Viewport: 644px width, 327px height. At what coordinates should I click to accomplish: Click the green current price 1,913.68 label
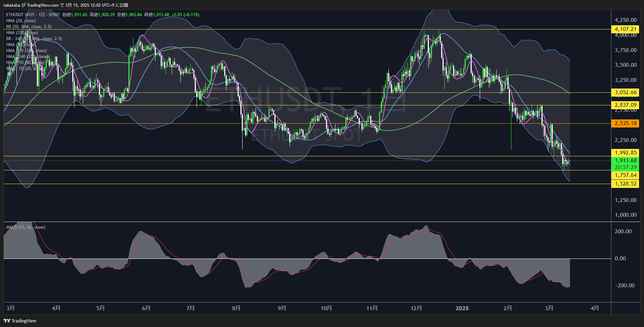pyautogui.click(x=625, y=161)
